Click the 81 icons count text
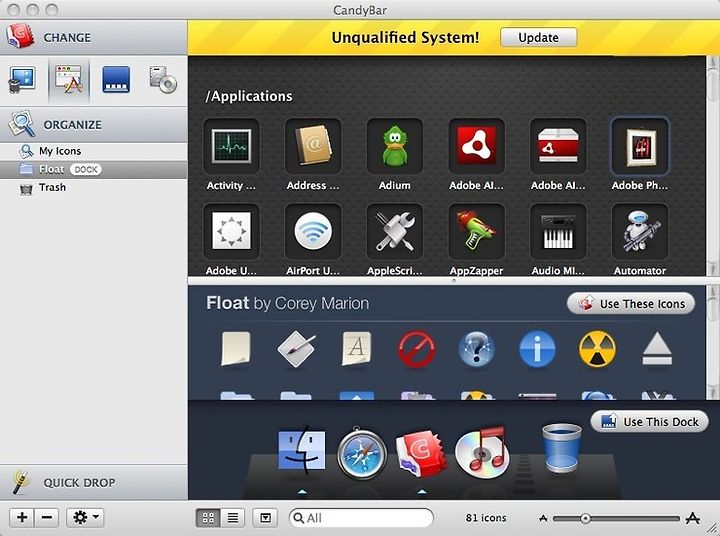Viewport: 720px width, 536px height. click(x=486, y=518)
